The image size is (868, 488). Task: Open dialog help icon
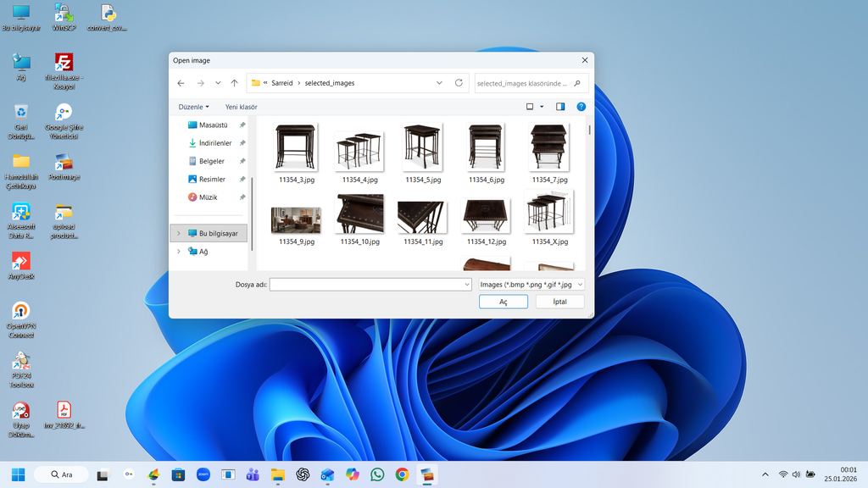pos(581,107)
